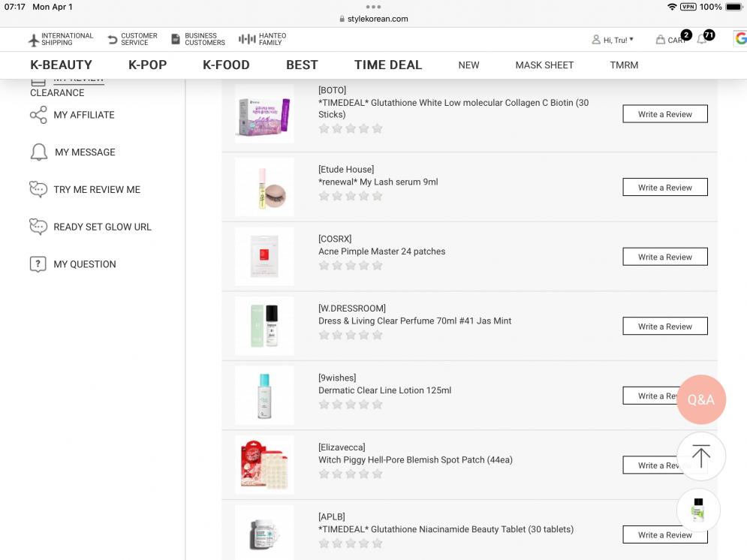This screenshot has width=747, height=560.
Task: Open the K-BEAUTY menu
Action: point(61,65)
